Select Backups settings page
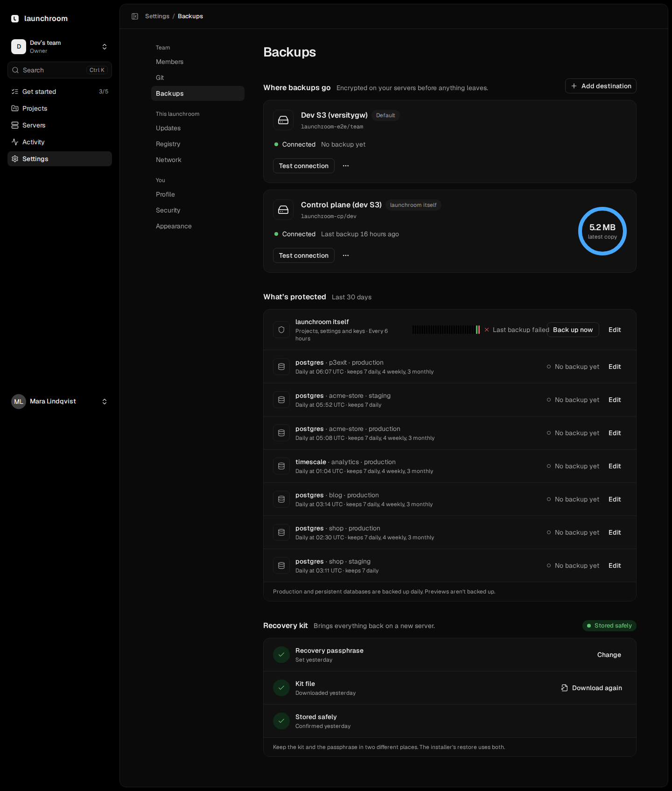672x791 pixels. [x=198, y=93]
